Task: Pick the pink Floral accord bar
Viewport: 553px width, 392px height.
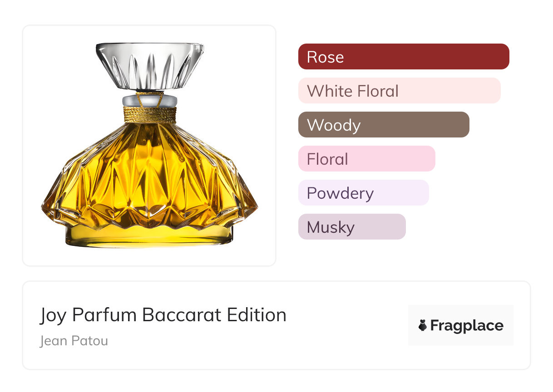Action: pos(366,159)
